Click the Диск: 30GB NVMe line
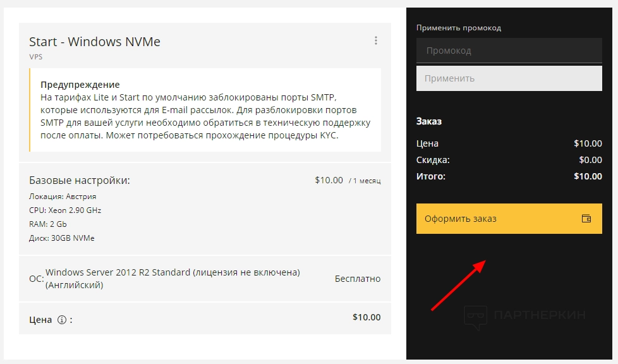Viewport: 618px width, 364px height. [61, 238]
